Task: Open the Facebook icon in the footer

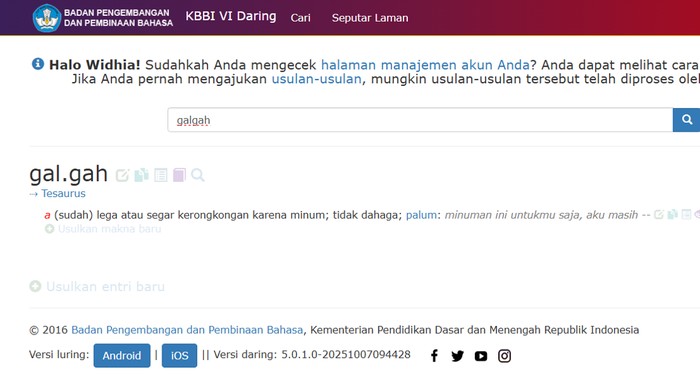Action: tap(434, 356)
